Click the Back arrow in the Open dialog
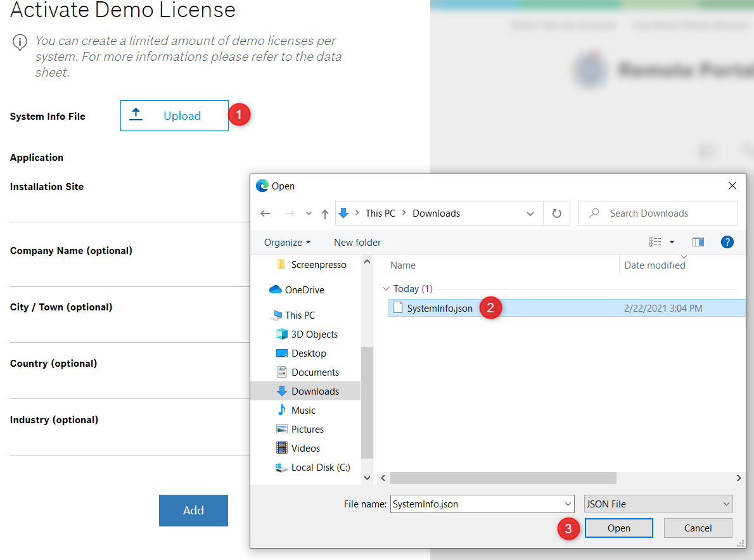Image resolution: width=754 pixels, height=560 pixels. [x=265, y=213]
